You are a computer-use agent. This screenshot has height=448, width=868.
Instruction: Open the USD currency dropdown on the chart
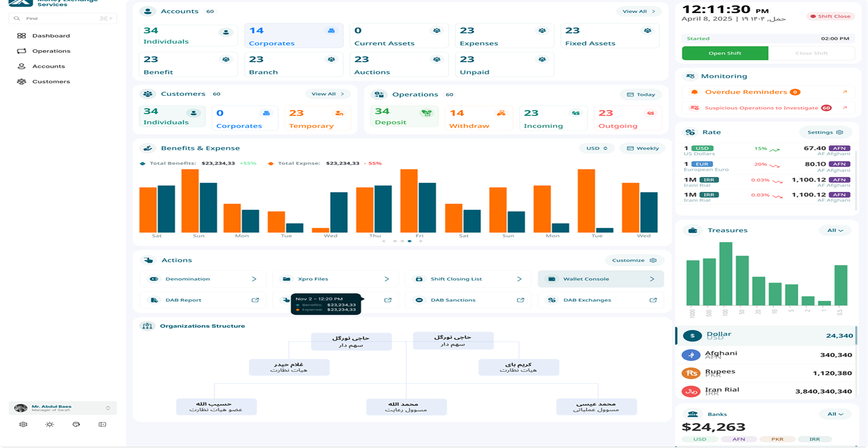596,148
